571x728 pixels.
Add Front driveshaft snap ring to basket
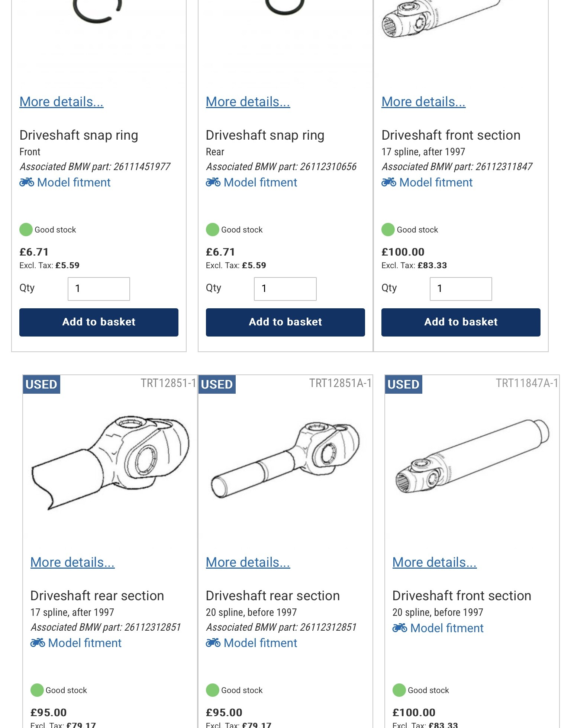[x=99, y=322]
